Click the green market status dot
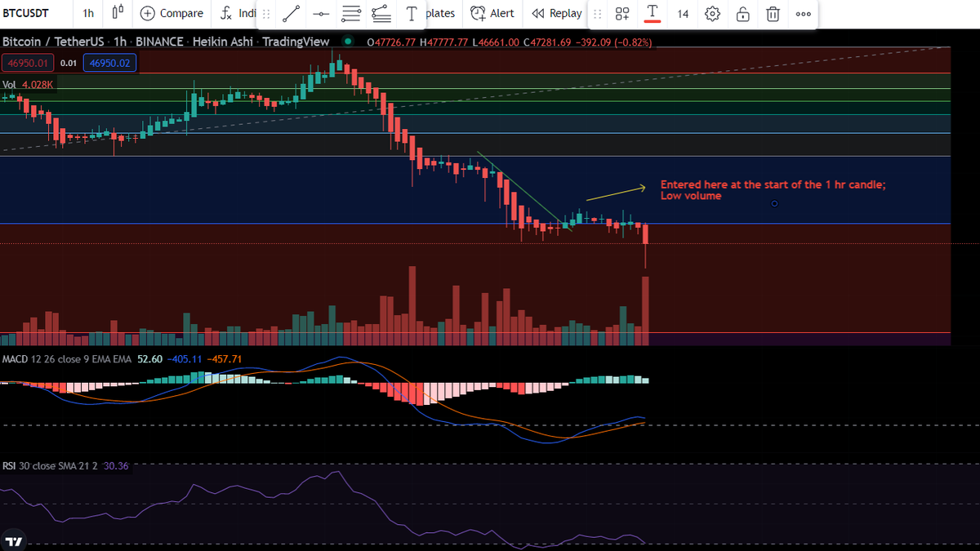Image resolution: width=980 pixels, height=551 pixels. click(349, 41)
